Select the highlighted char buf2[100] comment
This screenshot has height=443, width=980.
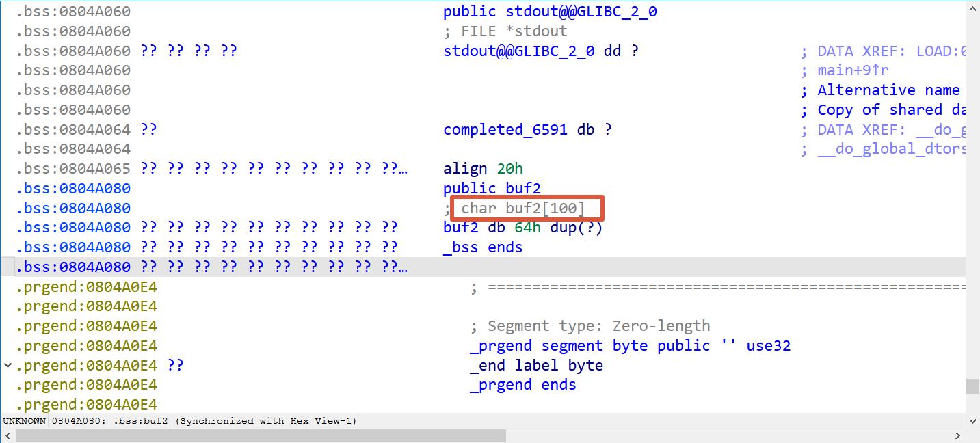pos(523,208)
